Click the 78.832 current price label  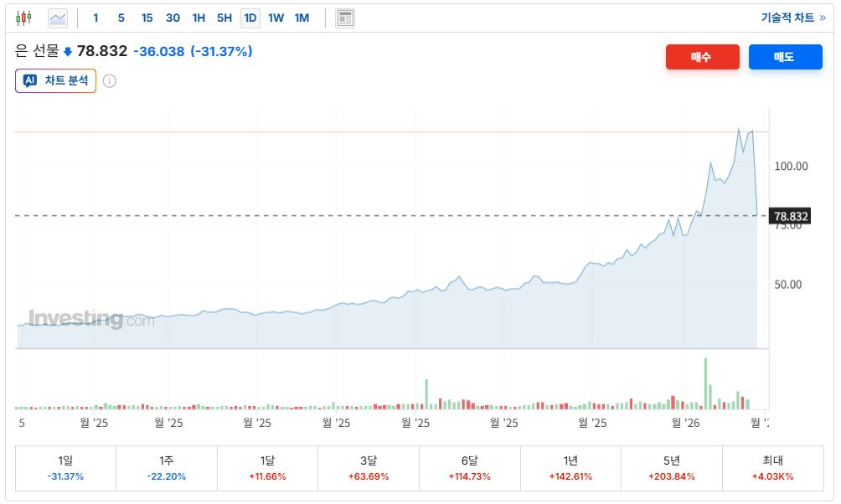(791, 217)
